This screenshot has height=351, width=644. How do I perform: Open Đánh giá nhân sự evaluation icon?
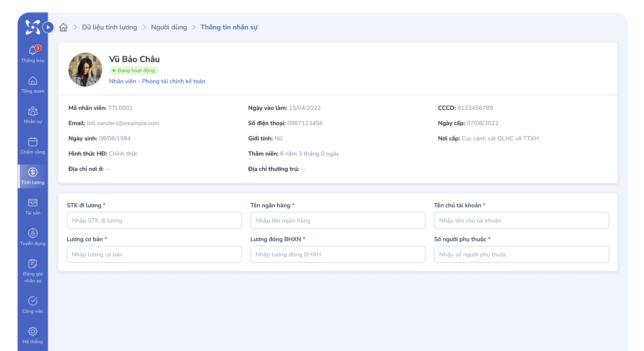pos(33,264)
